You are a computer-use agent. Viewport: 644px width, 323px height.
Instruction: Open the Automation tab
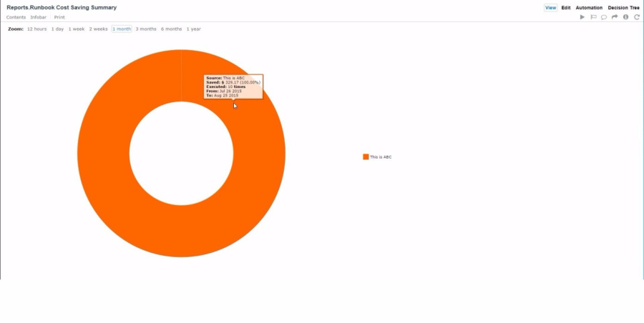coord(589,8)
